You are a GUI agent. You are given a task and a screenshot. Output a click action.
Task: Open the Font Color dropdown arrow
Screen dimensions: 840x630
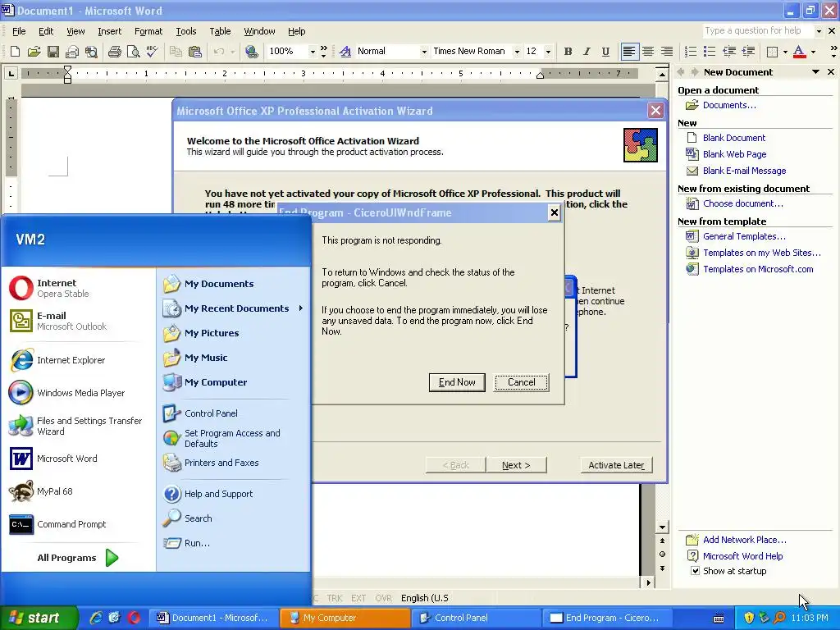point(813,52)
